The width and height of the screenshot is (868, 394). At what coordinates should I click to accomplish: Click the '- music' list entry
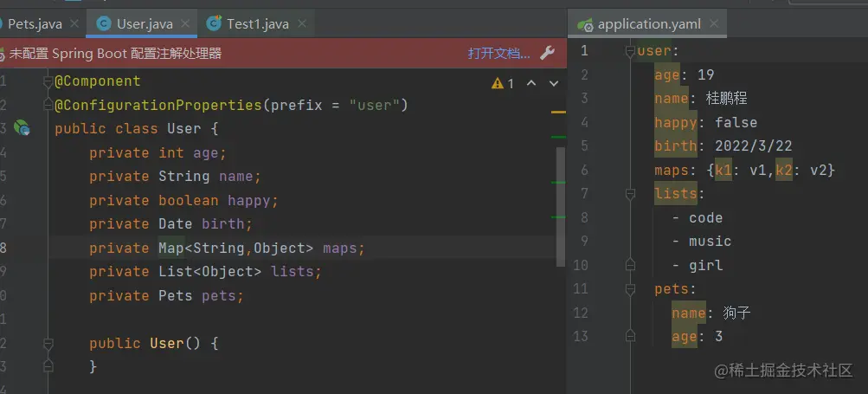(x=701, y=242)
